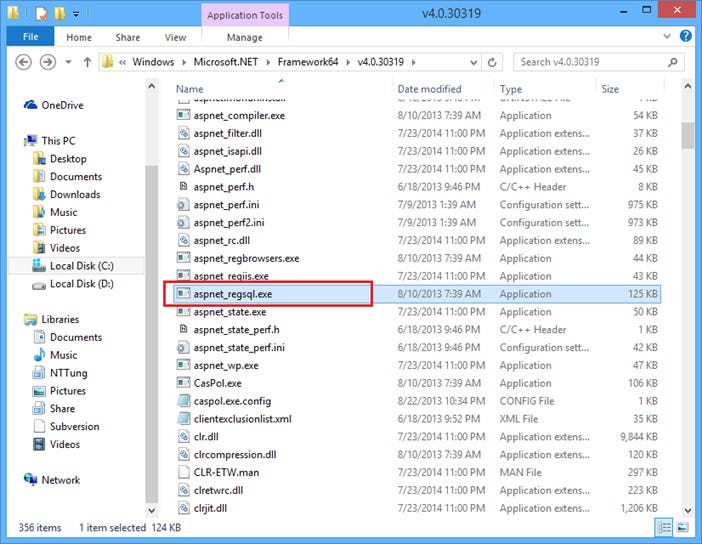This screenshot has height=544, width=702.
Task: Open the recent locations dropdown arrow
Action: pos(68,62)
